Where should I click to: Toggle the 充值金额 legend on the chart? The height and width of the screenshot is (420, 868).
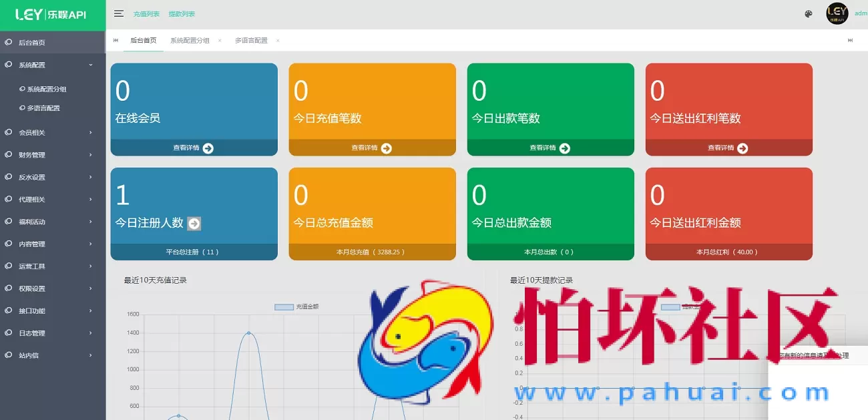[x=296, y=306]
